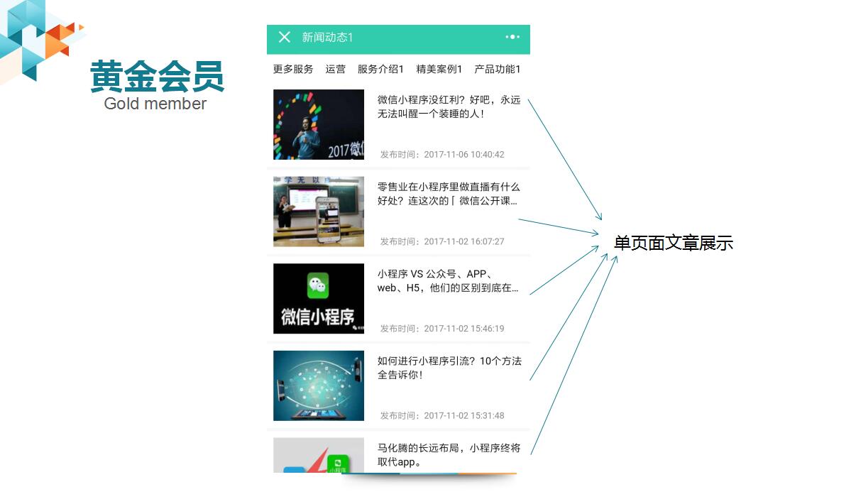Open article 如何进行小程序引流
This screenshot has height=504, width=851.
tap(449, 368)
